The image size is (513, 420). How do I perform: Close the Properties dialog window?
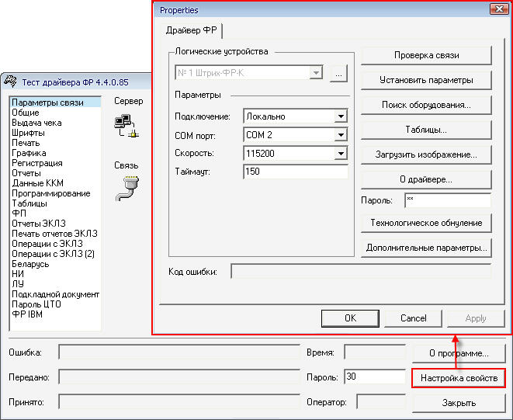[498, 9]
